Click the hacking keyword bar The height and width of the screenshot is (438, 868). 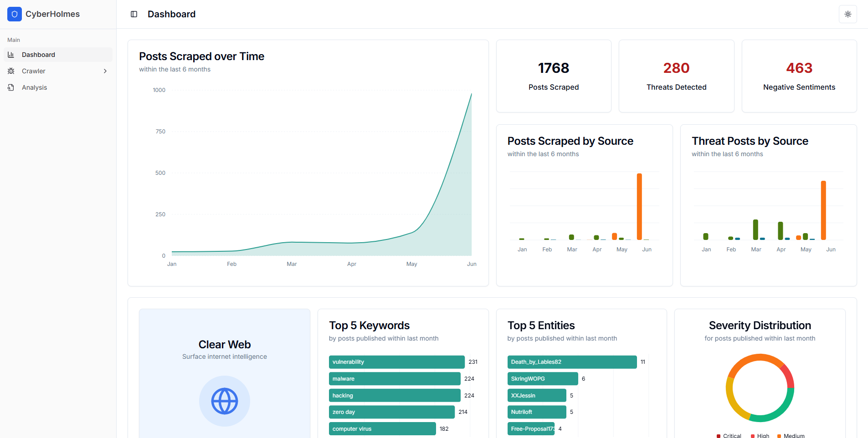[395, 396]
